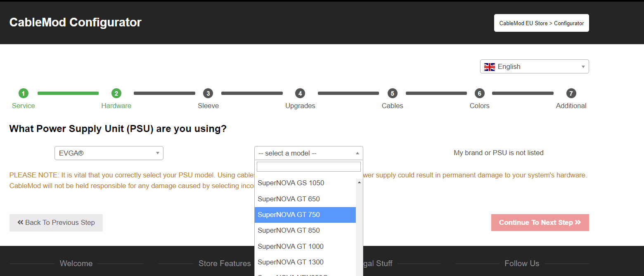Go to step 7 Additional circle

571,93
